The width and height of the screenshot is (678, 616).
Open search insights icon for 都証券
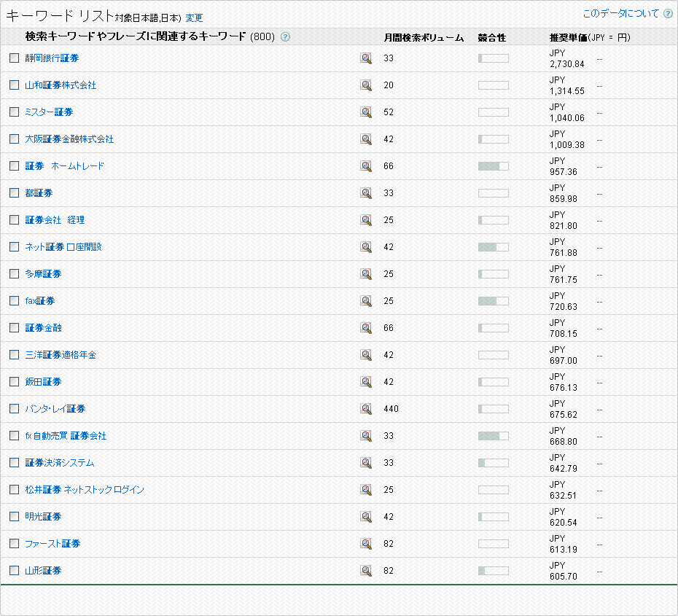point(366,193)
